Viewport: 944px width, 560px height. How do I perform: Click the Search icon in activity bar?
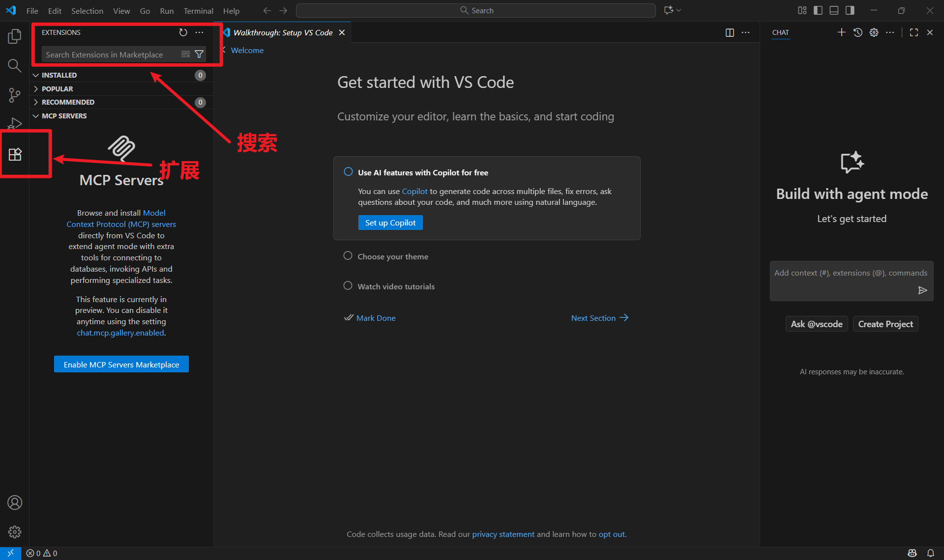(x=15, y=65)
